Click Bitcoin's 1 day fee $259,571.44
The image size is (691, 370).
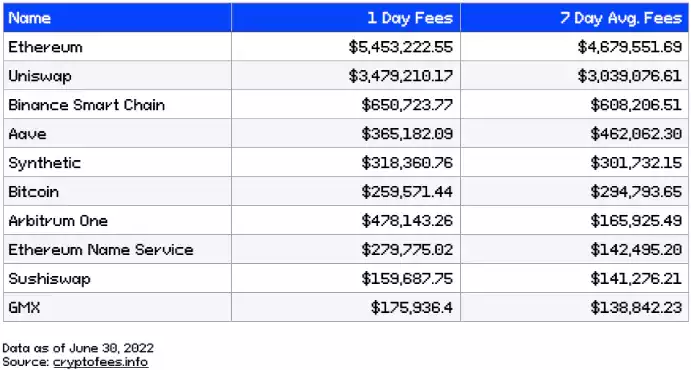(x=407, y=192)
